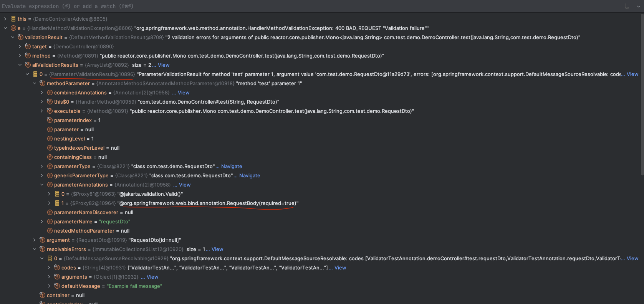Click the parameter icon next to 'e'
Screen dimensions: 644x304
13,28
